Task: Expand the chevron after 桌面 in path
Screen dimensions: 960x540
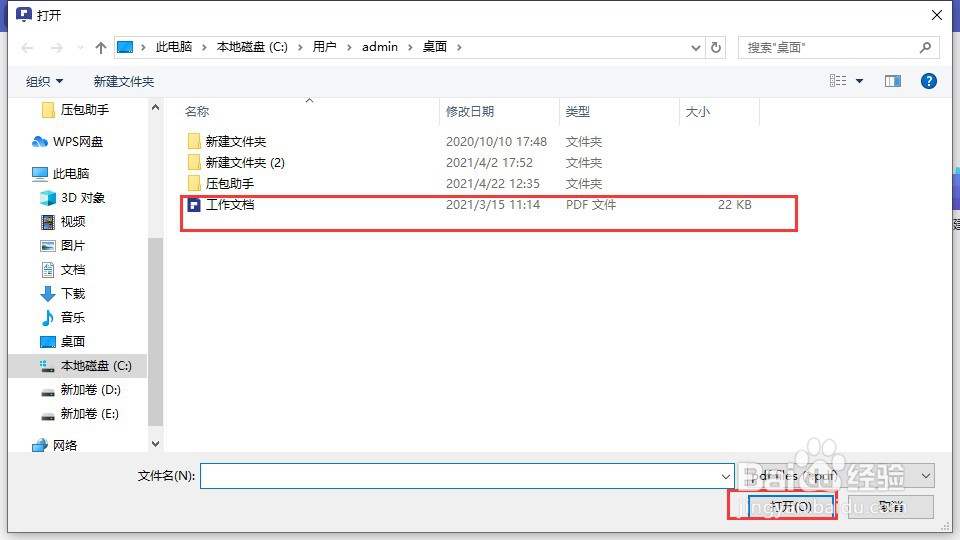Action: click(459, 47)
